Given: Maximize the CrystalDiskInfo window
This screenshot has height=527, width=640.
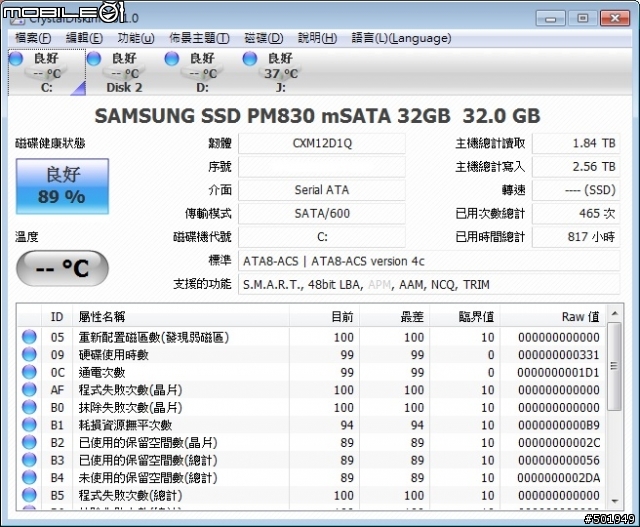Looking at the screenshot, I should click(x=582, y=18).
